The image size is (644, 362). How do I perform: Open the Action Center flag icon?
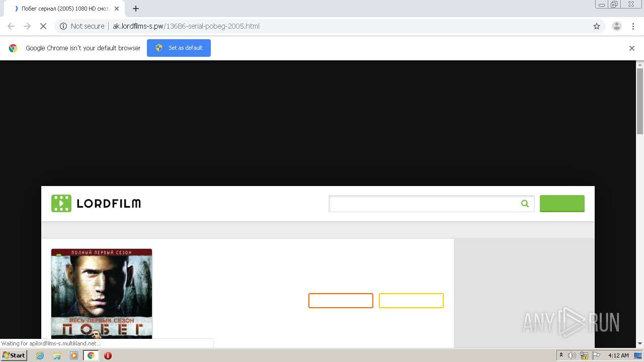pyautogui.click(x=596, y=355)
